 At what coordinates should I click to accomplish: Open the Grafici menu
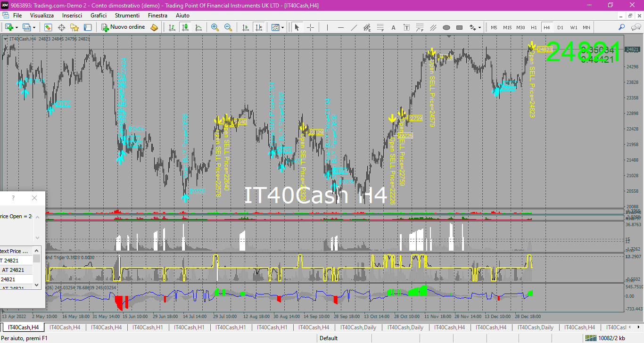point(99,16)
